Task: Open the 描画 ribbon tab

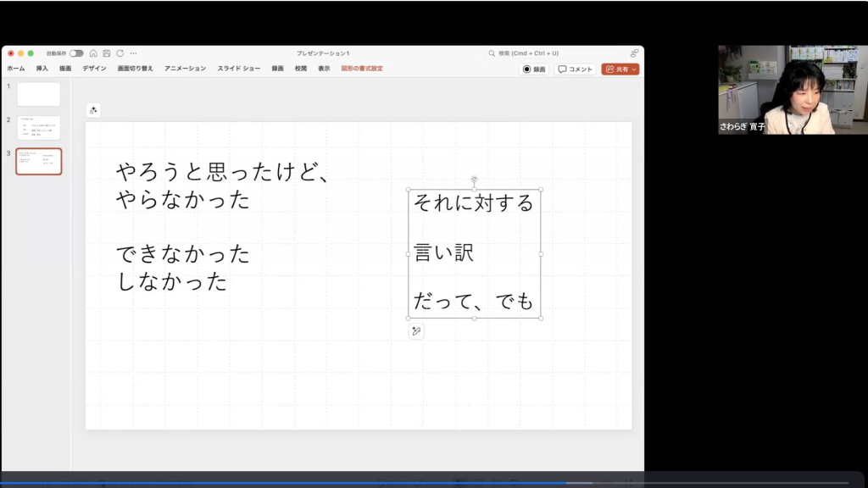Action: pos(65,69)
